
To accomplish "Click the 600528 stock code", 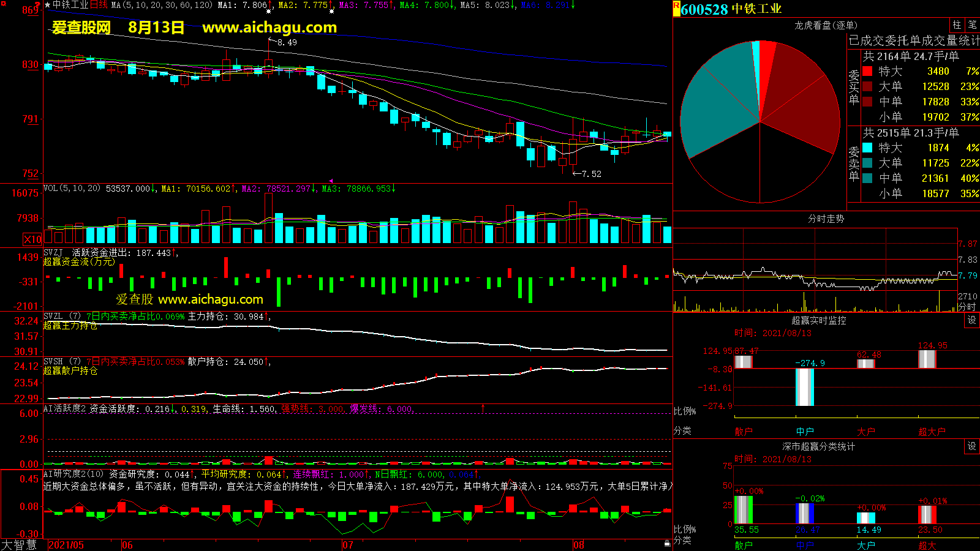I will point(704,9).
